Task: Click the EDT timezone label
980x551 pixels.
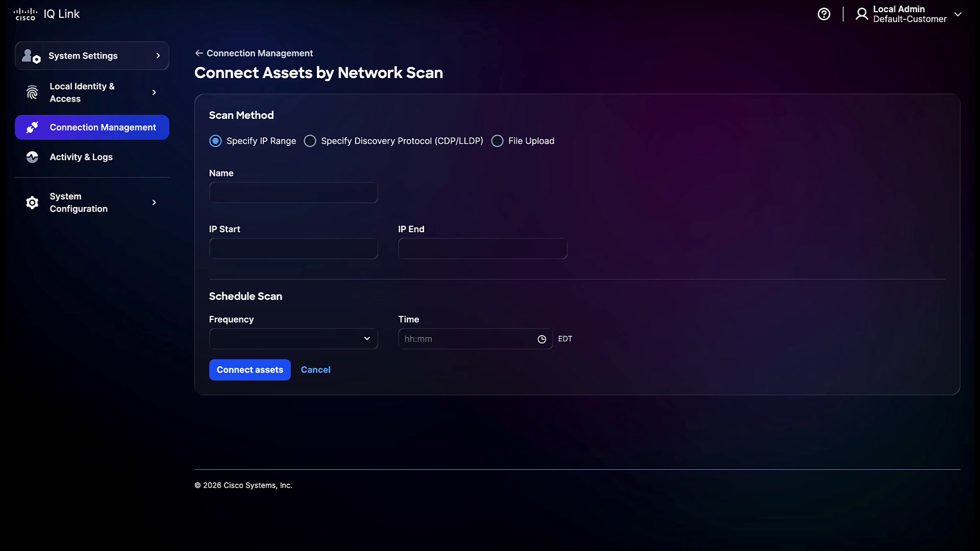Action: point(565,339)
